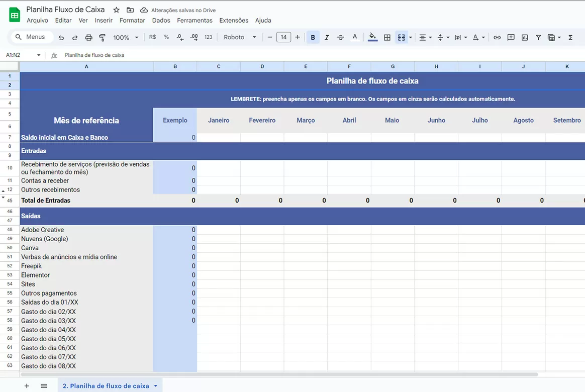Viewport: 585px width, 392px height.
Task: Click the horizontal scrollbar
Action: tap(279, 374)
